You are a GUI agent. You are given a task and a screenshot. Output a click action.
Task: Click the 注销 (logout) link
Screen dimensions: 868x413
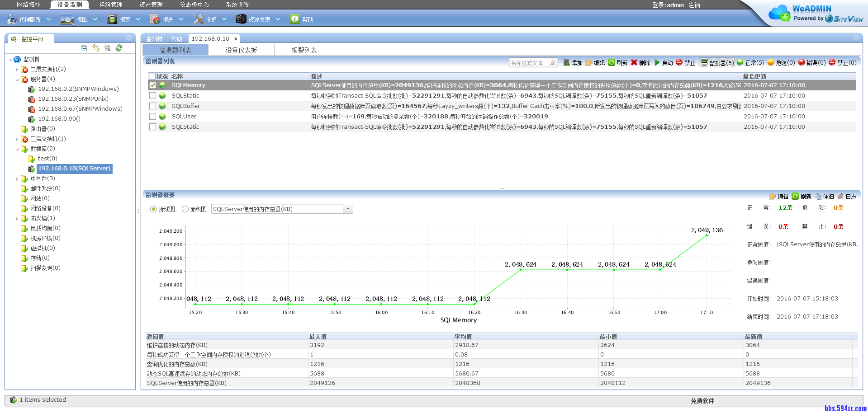pos(694,5)
